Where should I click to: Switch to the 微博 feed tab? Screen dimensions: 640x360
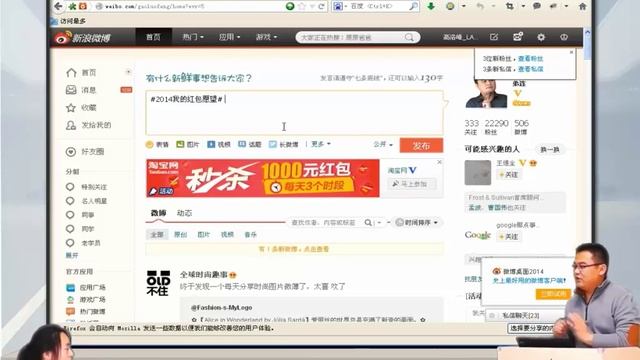pos(158,213)
